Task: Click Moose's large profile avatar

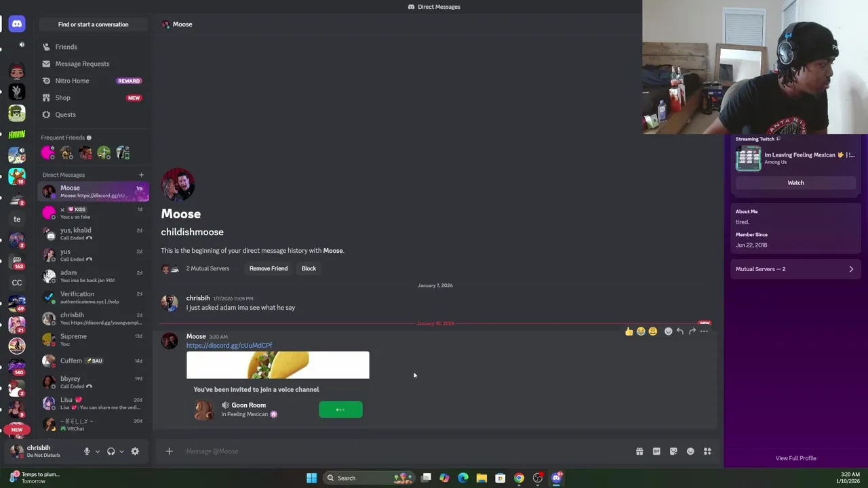Action: coord(178,184)
